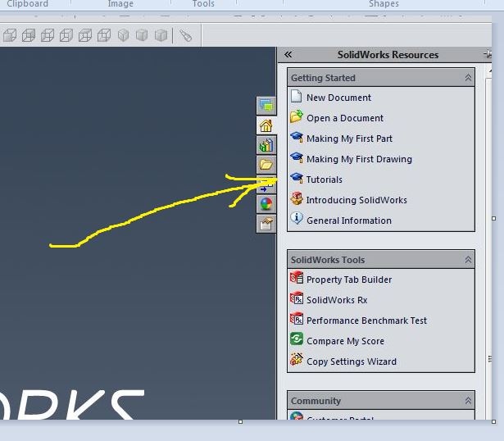Switch to Dimetric view cube icon
This screenshot has height=441, width=504.
pos(161,35)
